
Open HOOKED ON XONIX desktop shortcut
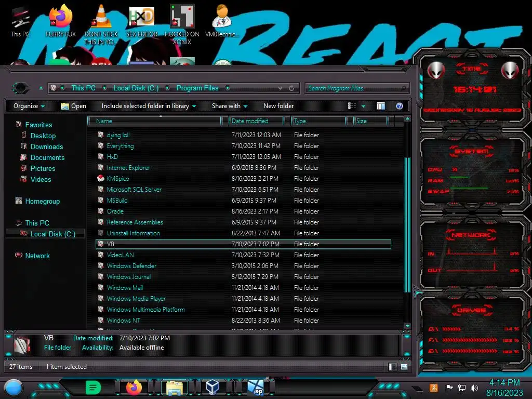[182, 24]
